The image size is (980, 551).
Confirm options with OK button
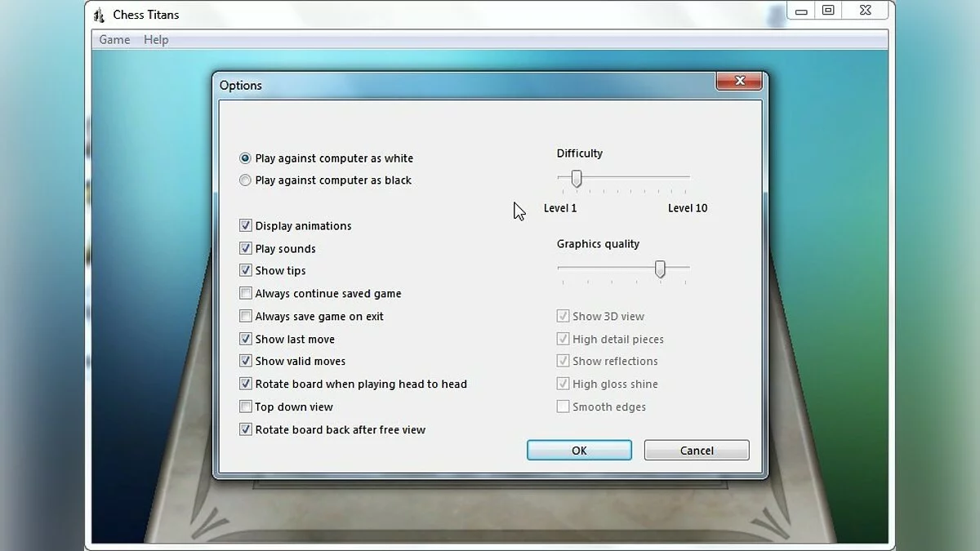click(x=579, y=451)
